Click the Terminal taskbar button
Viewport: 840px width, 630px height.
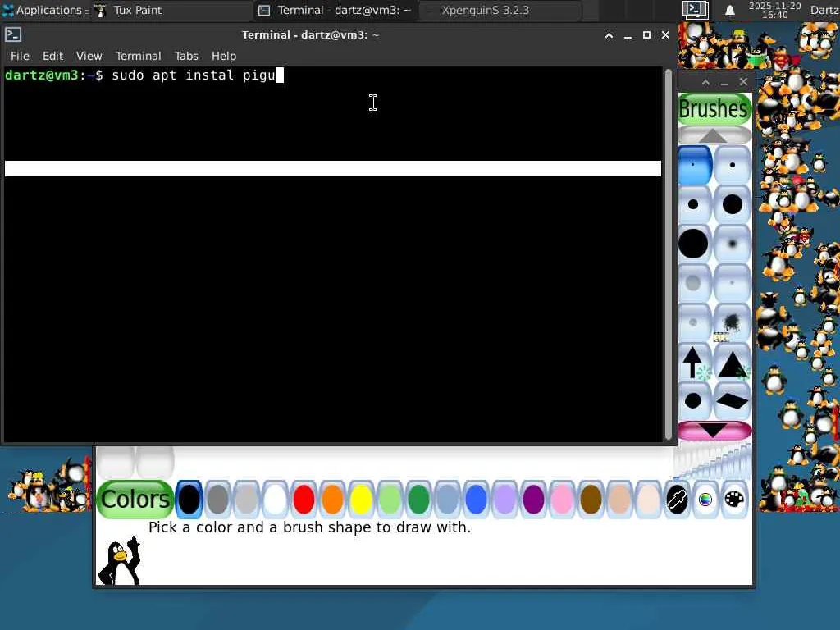pyautogui.click(x=335, y=10)
